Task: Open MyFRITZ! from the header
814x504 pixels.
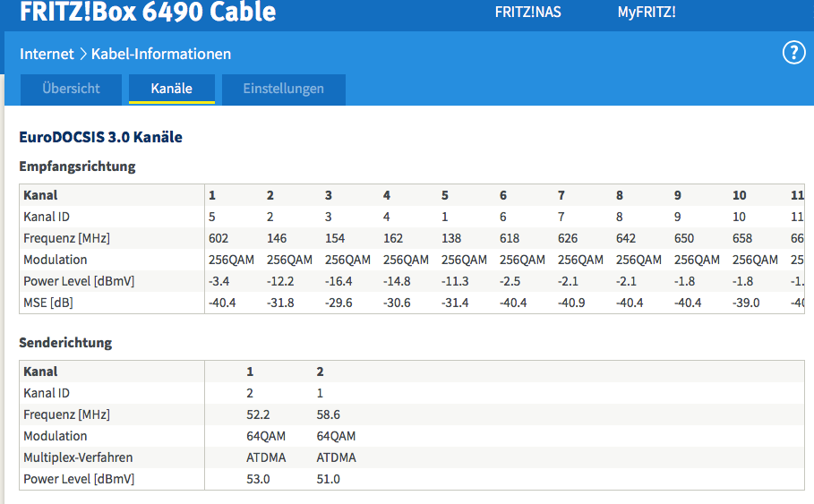Action: click(647, 12)
